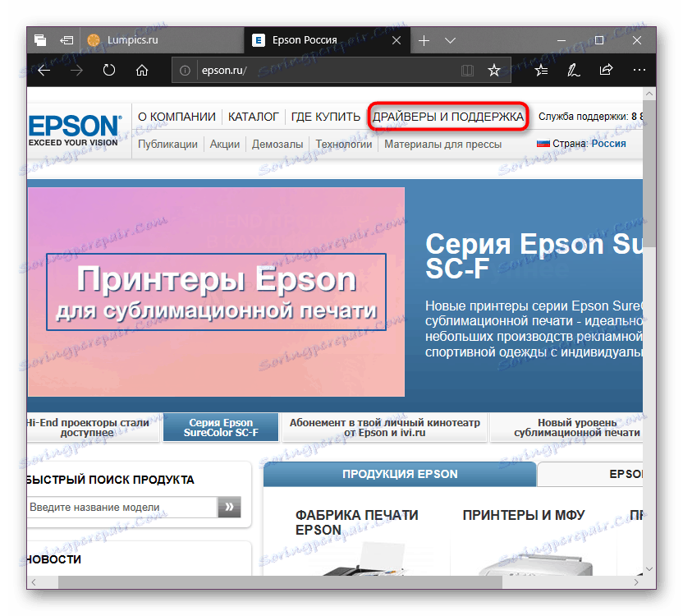The width and height of the screenshot is (683, 616).
Task: Open the tab list chevron
Action: (x=451, y=39)
